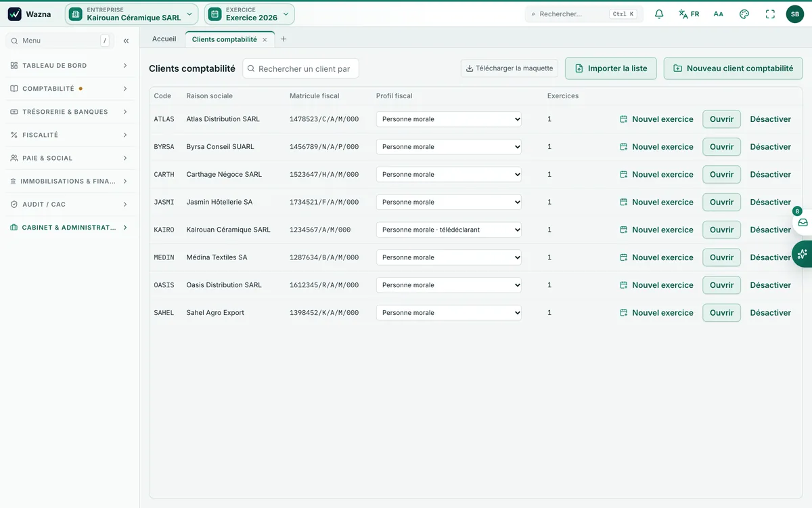Click the Fiscalité percent icon
The height and width of the screenshot is (508, 812).
tap(14, 135)
